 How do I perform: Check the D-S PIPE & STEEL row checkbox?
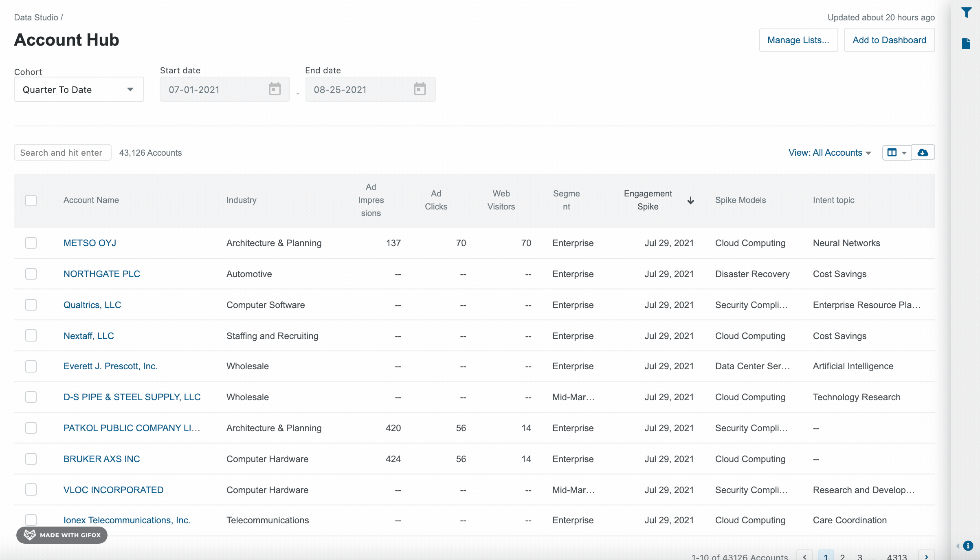pos(31,397)
